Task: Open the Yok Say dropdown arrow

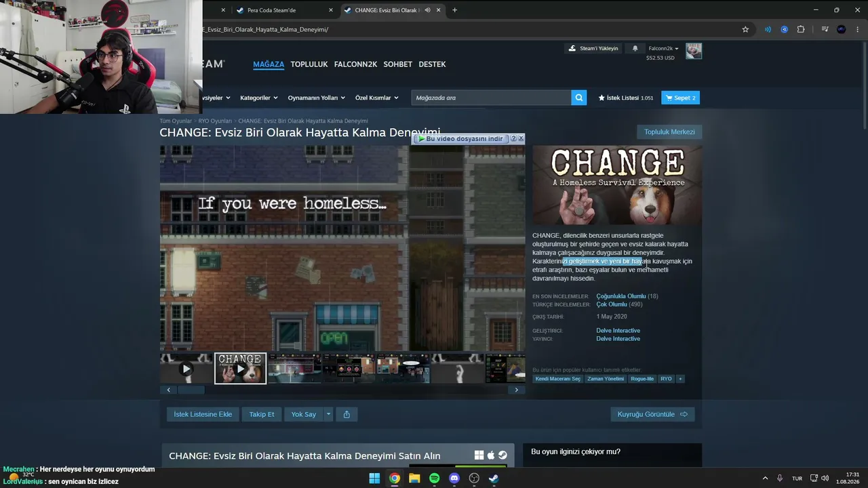Action: pyautogui.click(x=328, y=414)
